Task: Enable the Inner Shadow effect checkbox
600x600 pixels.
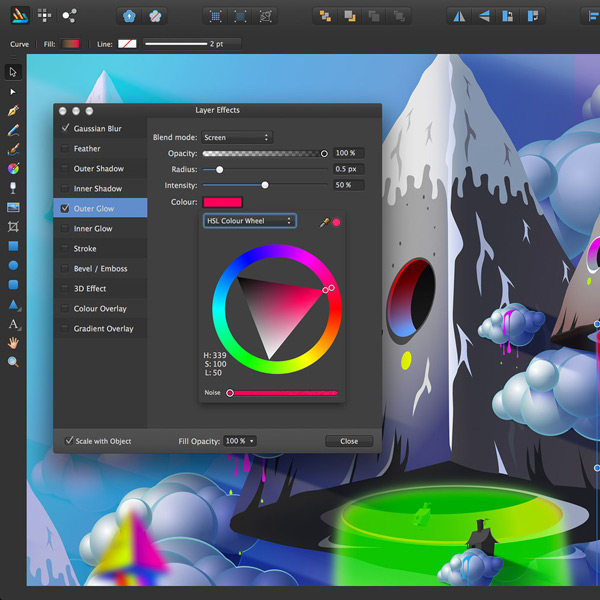Action: [66, 188]
